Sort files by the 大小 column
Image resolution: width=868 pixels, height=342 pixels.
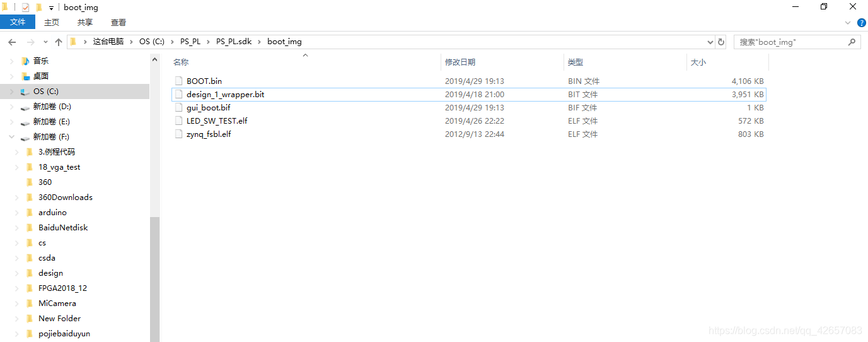click(x=698, y=62)
